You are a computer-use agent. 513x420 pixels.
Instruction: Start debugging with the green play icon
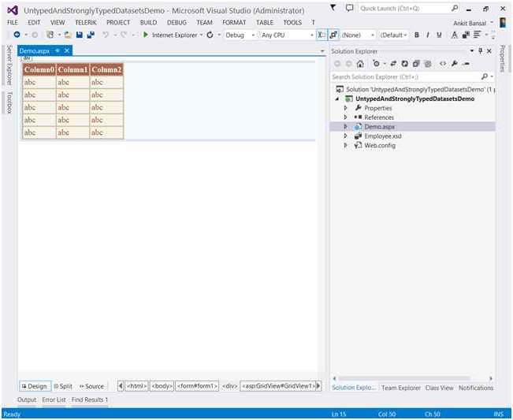click(x=146, y=35)
